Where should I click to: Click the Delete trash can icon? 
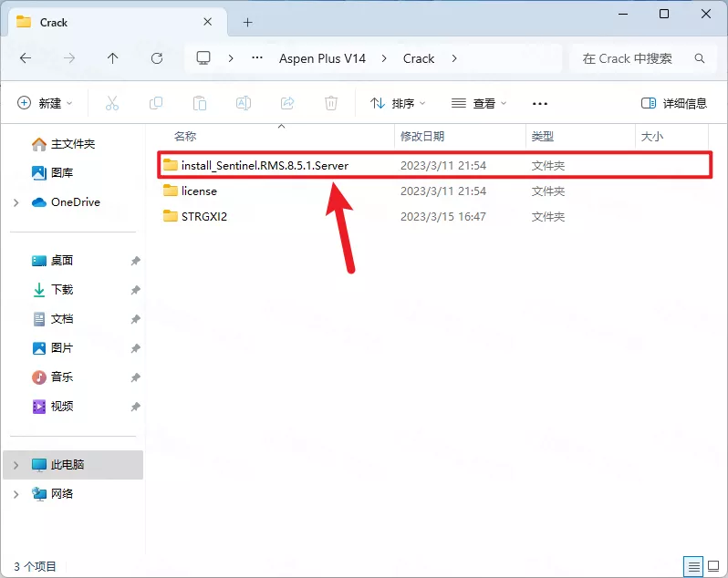point(332,103)
